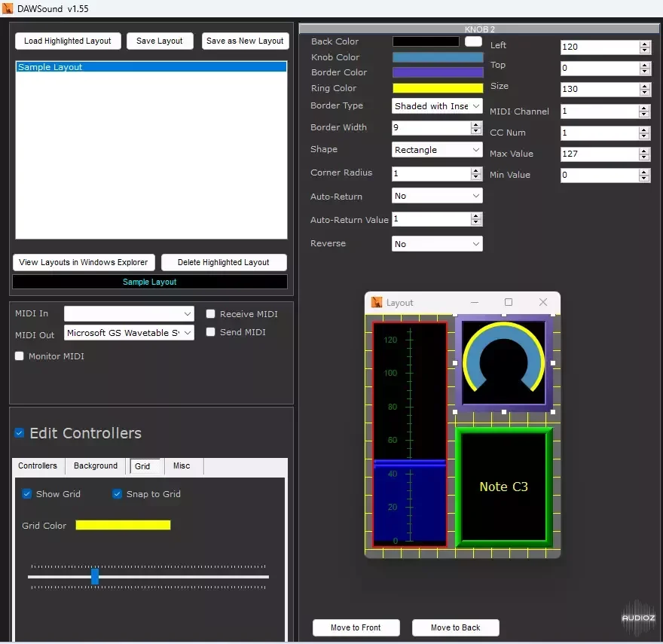Image resolution: width=663 pixels, height=644 pixels.
Task: Click into the Left value field
Action: point(600,47)
